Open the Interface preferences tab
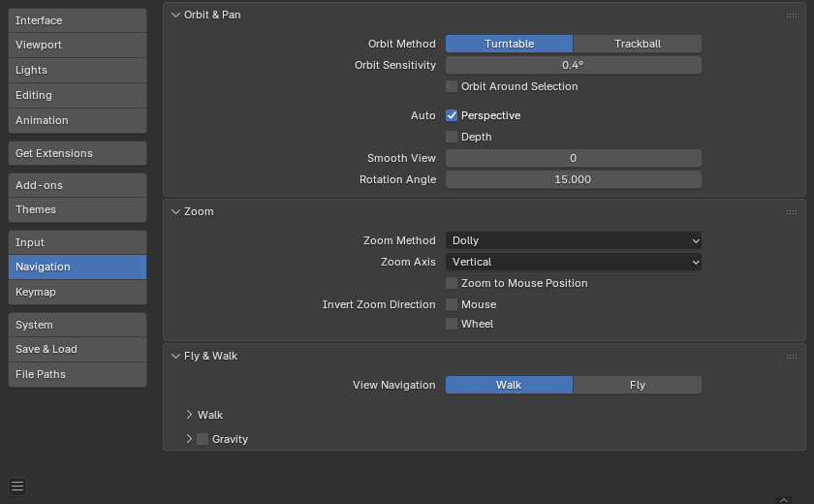The image size is (814, 504). pyautogui.click(x=78, y=20)
